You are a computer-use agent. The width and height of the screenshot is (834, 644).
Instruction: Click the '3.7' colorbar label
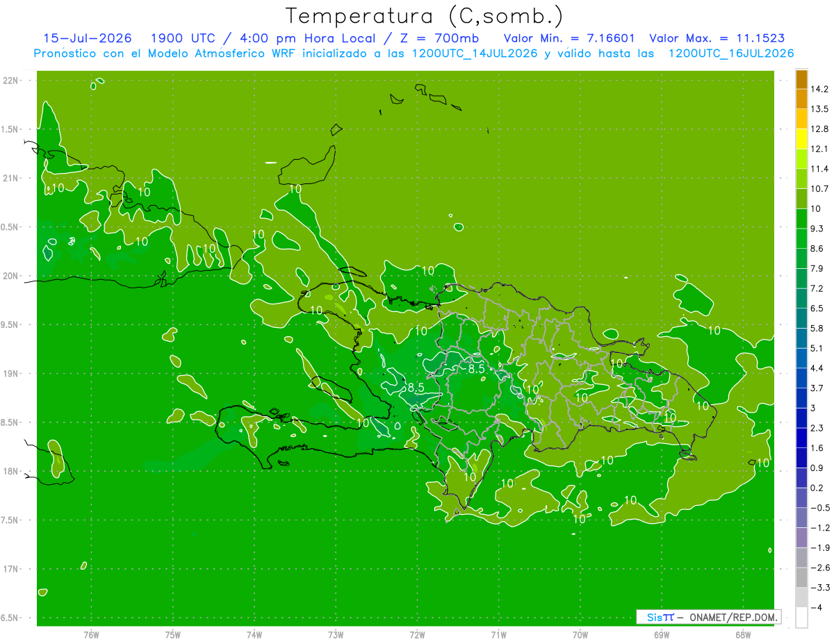(817, 388)
